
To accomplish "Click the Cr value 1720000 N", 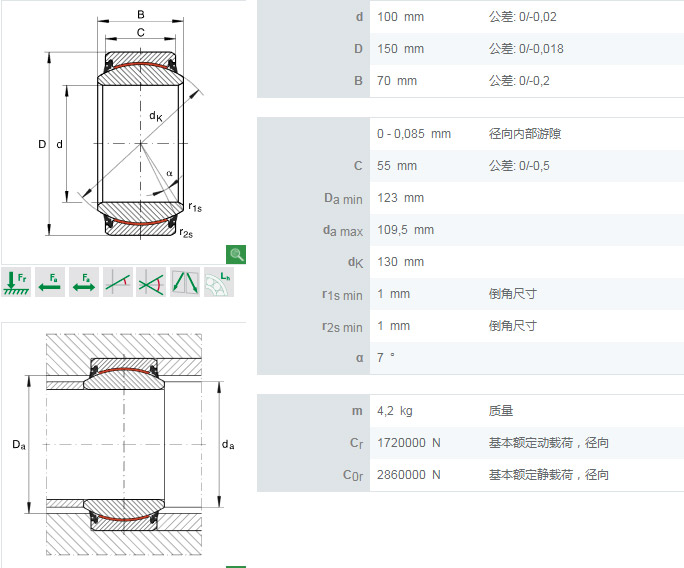I will pyautogui.click(x=409, y=443).
